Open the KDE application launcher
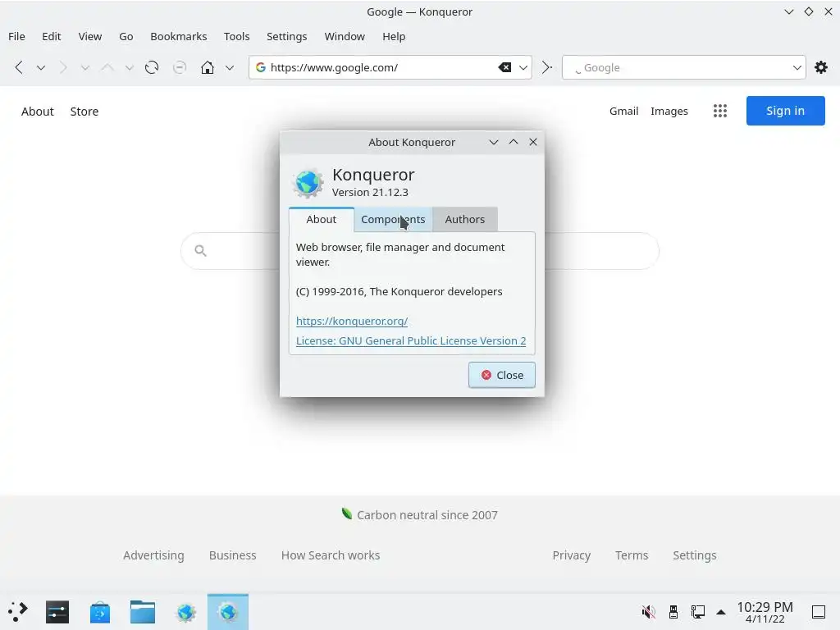This screenshot has width=840, height=630. [x=18, y=612]
